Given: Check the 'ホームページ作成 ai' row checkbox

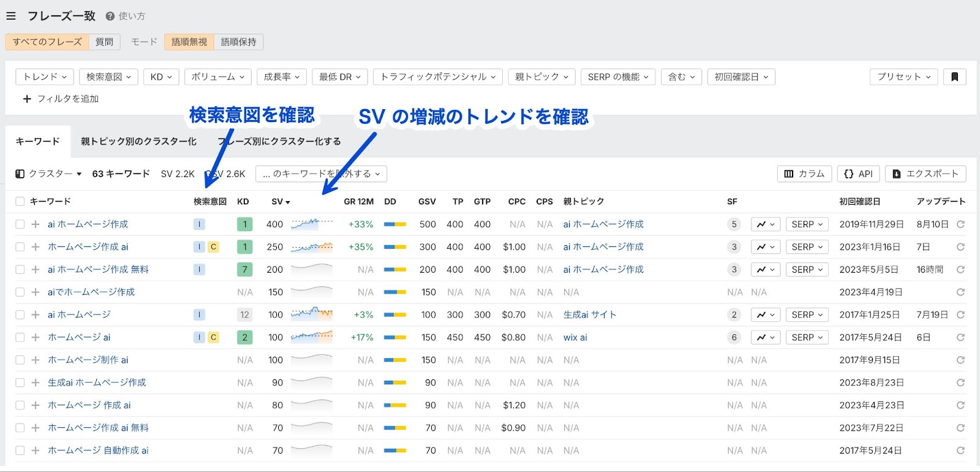Looking at the screenshot, I should tap(20, 247).
